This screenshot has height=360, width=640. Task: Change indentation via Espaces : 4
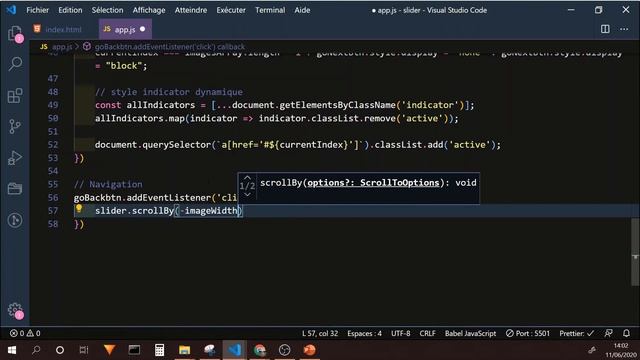point(364,333)
